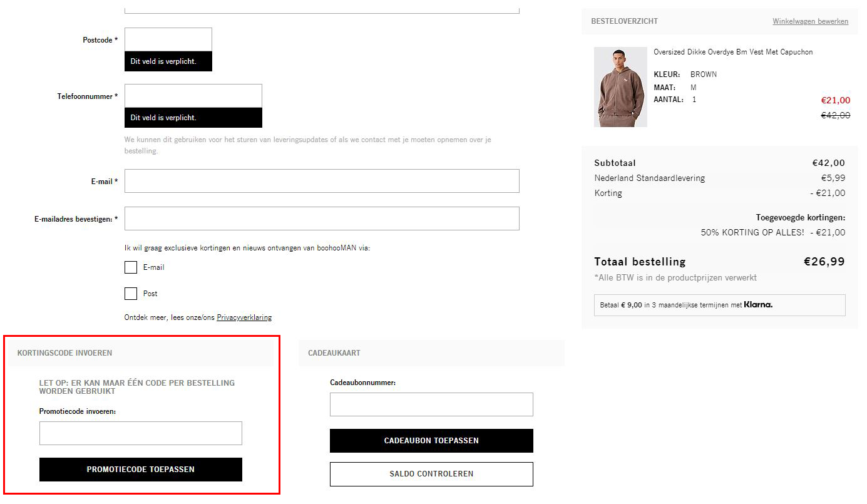Open the Privacyverklaring link
Screen dimensions: 867x504
(x=244, y=317)
